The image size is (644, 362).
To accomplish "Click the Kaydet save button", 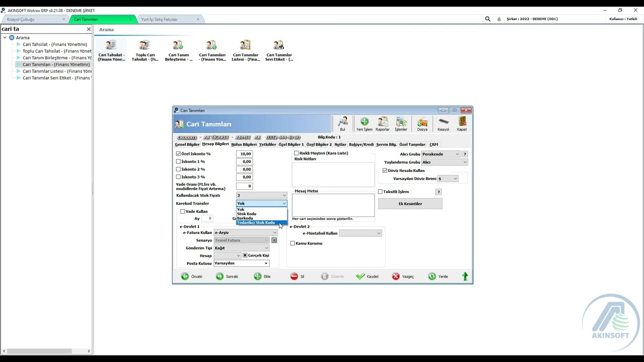I will 367,277.
